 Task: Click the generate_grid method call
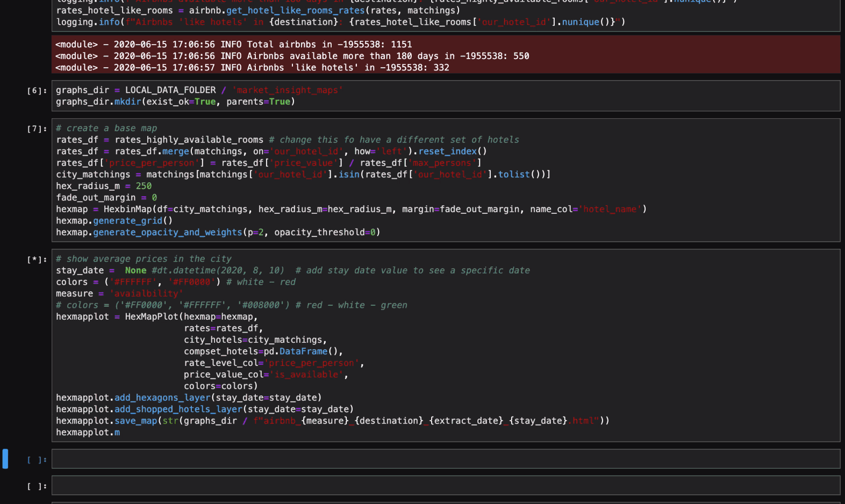(127, 221)
